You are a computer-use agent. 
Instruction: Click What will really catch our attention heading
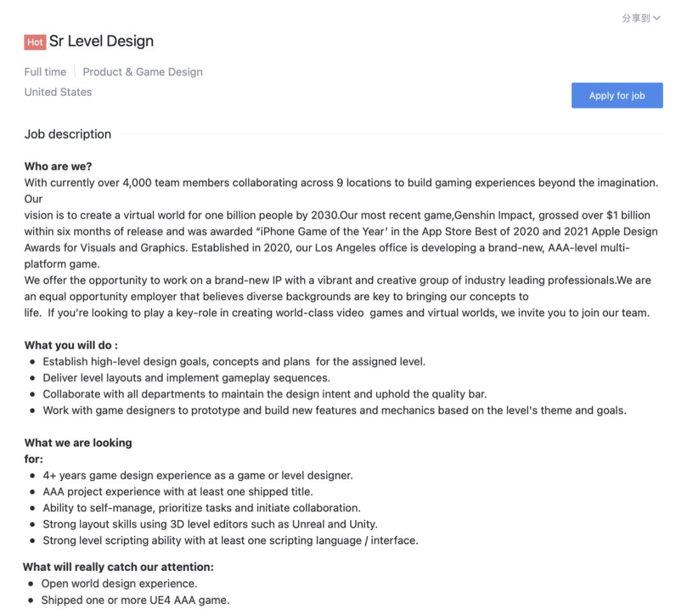pos(118,567)
